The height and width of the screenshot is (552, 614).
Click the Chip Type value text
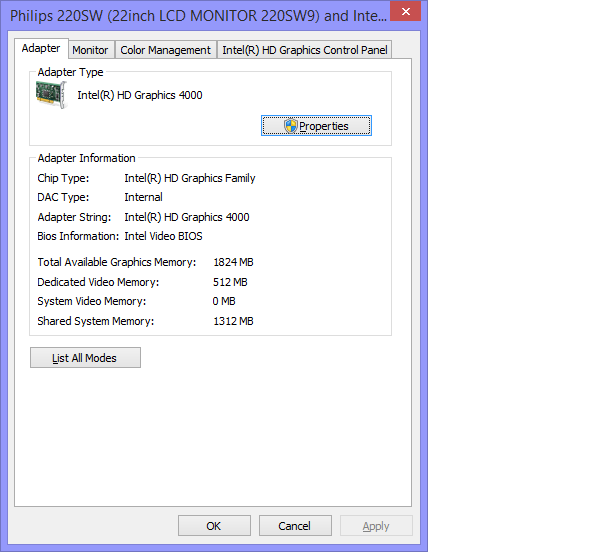(190, 178)
